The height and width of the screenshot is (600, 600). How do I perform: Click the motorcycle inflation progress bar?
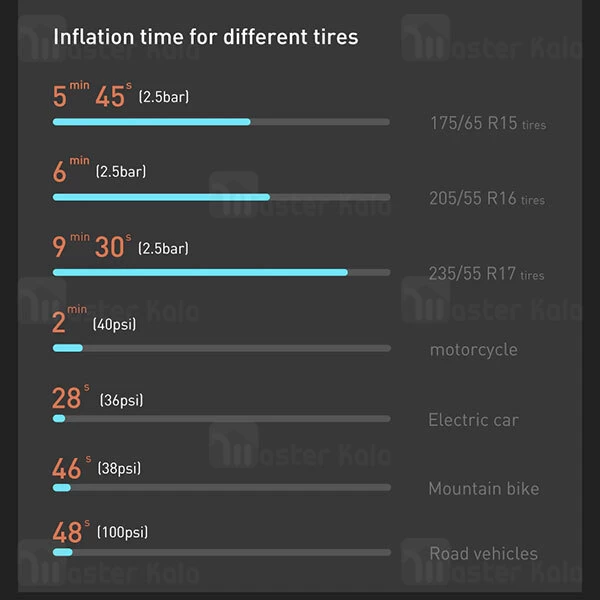coord(221,348)
